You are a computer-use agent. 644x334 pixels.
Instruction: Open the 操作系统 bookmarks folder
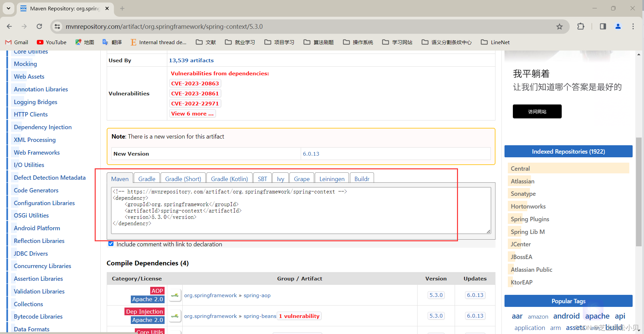tap(358, 42)
